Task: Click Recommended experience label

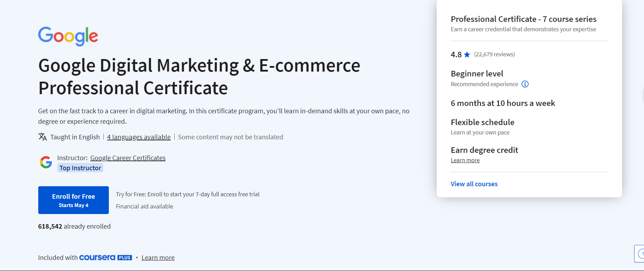Action: pos(484,84)
